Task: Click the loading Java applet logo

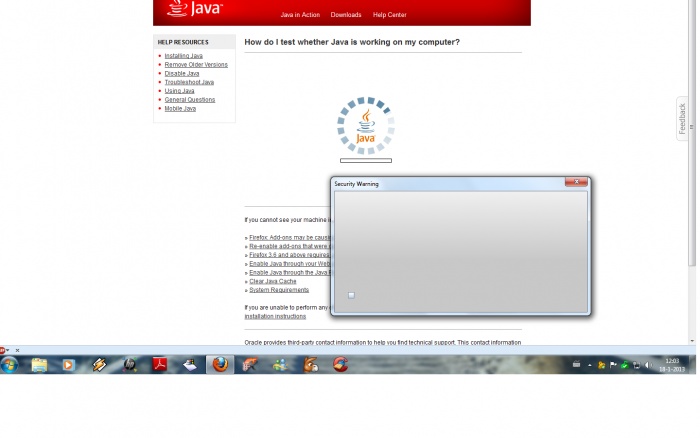Action: coord(366,126)
